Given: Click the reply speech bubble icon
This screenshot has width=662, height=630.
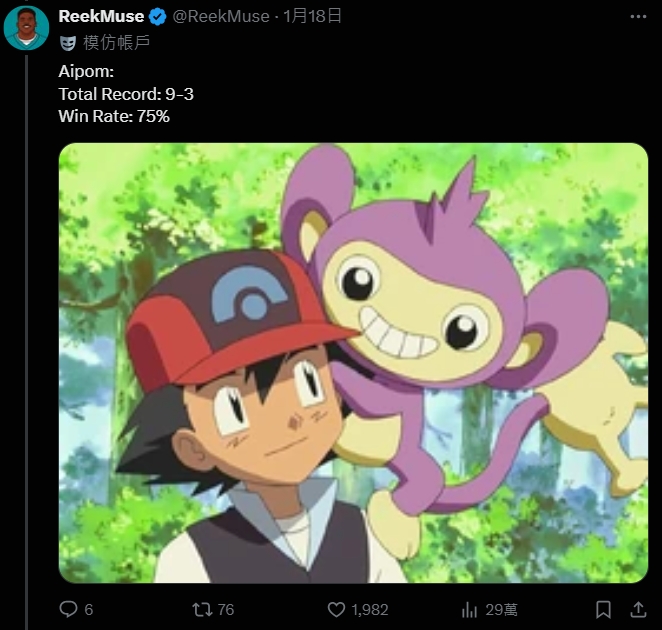Looking at the screenshot, I should [x=69, y=609].
